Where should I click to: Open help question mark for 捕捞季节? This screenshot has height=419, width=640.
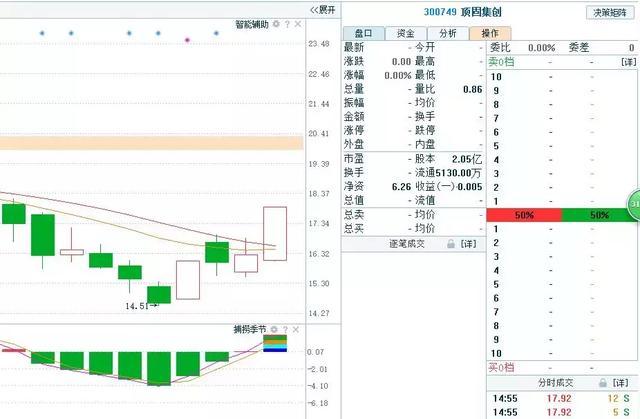point(285,329)
